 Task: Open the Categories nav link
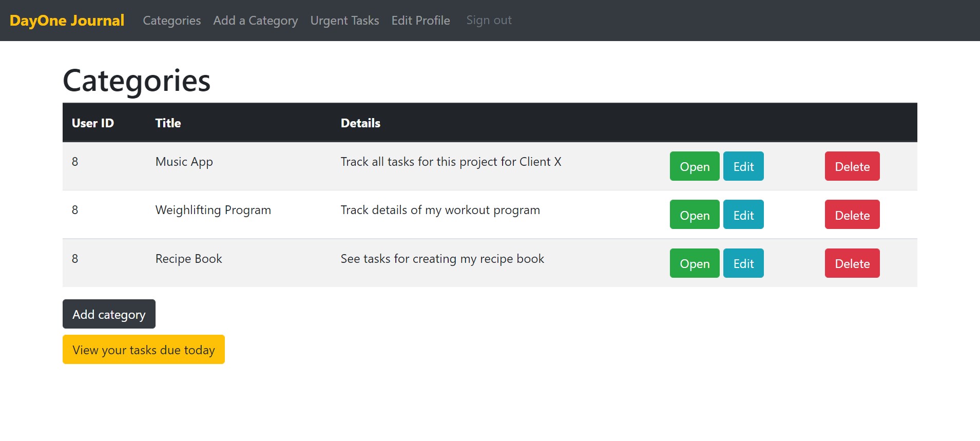[172, 21]
